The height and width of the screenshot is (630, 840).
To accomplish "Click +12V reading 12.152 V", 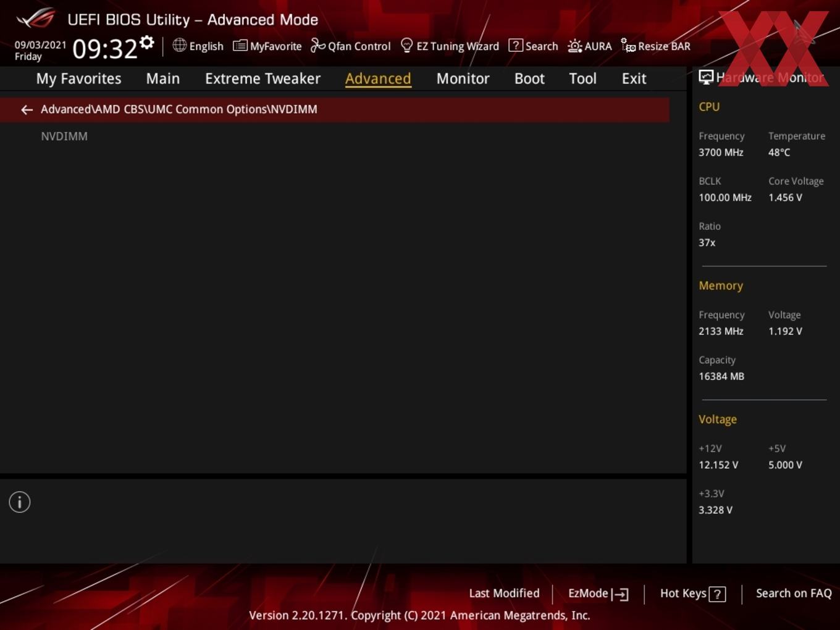I will click(718, 465).
